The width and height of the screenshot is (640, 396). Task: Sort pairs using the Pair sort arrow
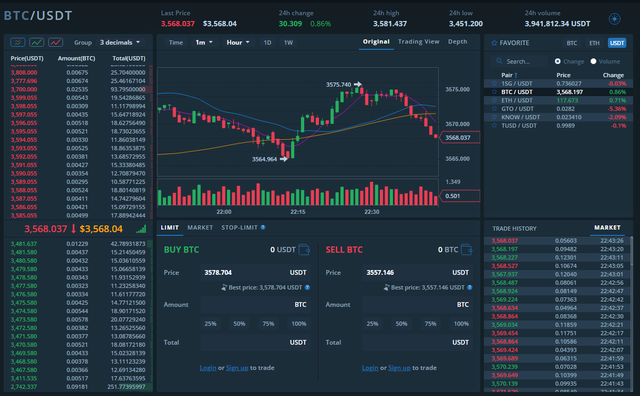516,75
